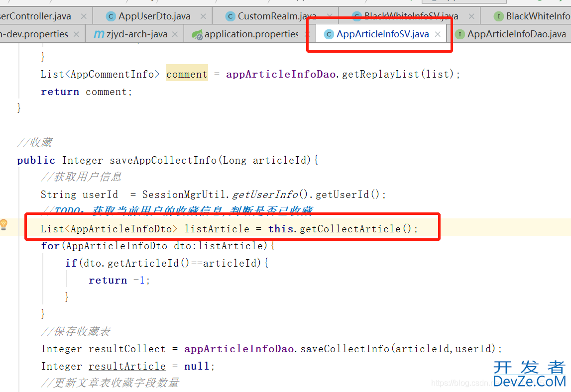Click the getCollectArticle method call

355,229
